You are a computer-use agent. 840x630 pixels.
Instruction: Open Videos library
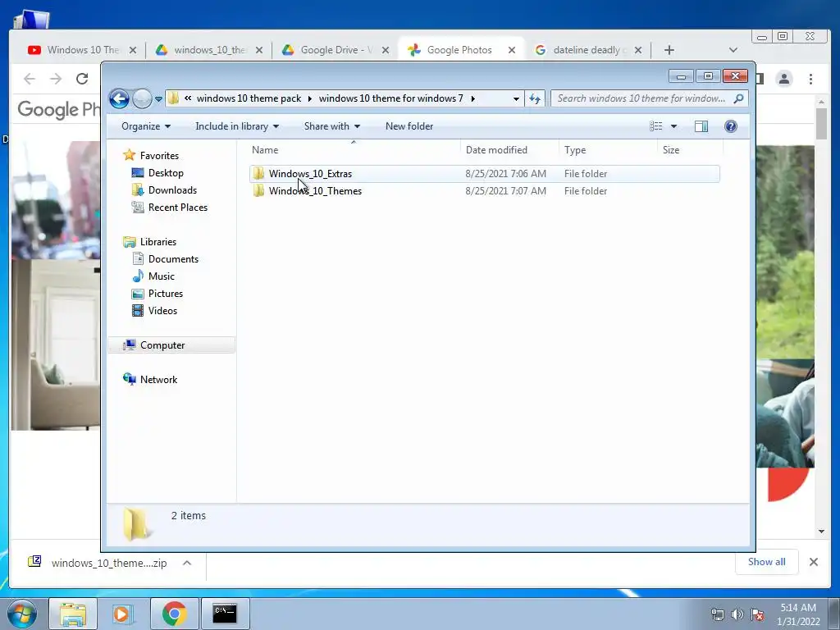[162, 311]
